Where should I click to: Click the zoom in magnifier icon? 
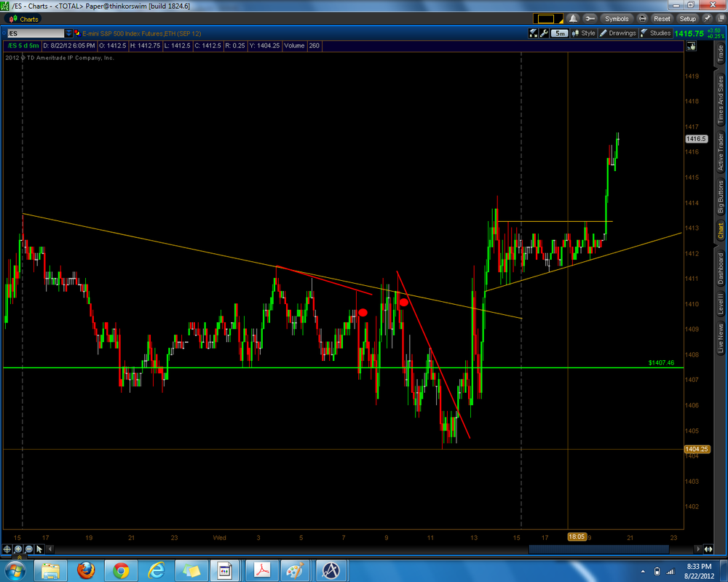pyautogui.click(x=18, y=549)
